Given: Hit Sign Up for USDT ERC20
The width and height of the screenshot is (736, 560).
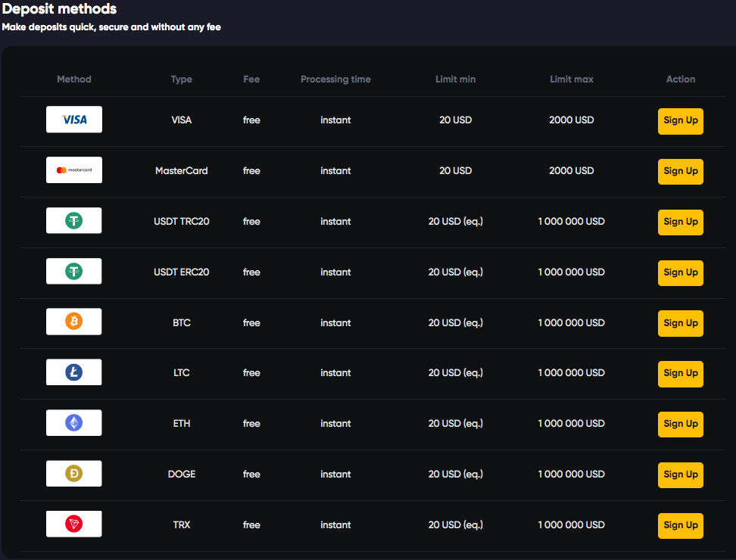Looking at the screenshot, I should (680, 272).
